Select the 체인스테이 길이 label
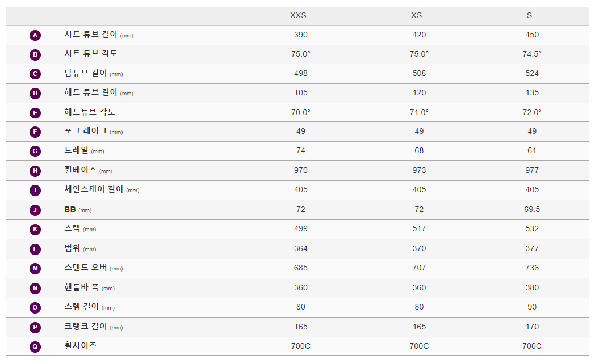 94,189
